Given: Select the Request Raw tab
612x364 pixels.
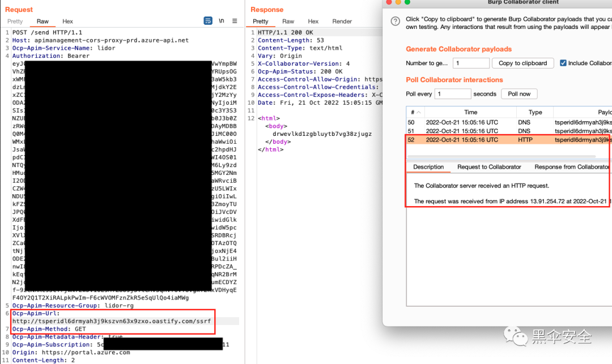Looking at the screenshot, I should (42, 21).
